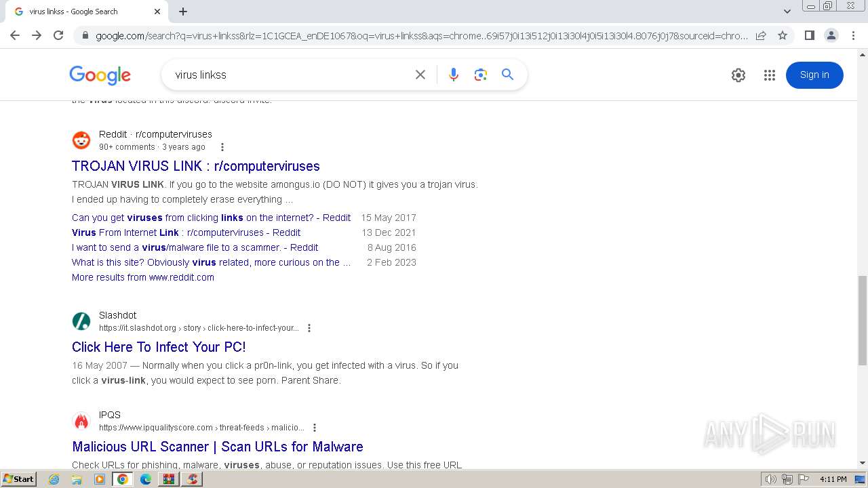Click the page vertical scrollbar thumb
Image resolution: width=868 pixels, height=488 pixels.
click(862, 321)
